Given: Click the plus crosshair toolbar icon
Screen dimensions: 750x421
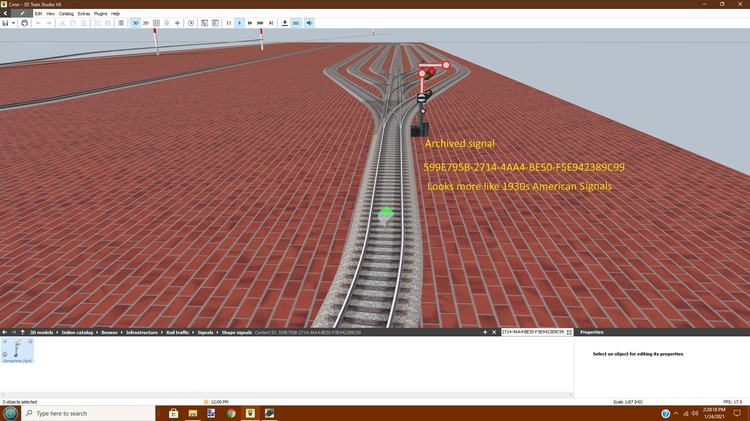Looking at the screenshot, I should point(177,23).
